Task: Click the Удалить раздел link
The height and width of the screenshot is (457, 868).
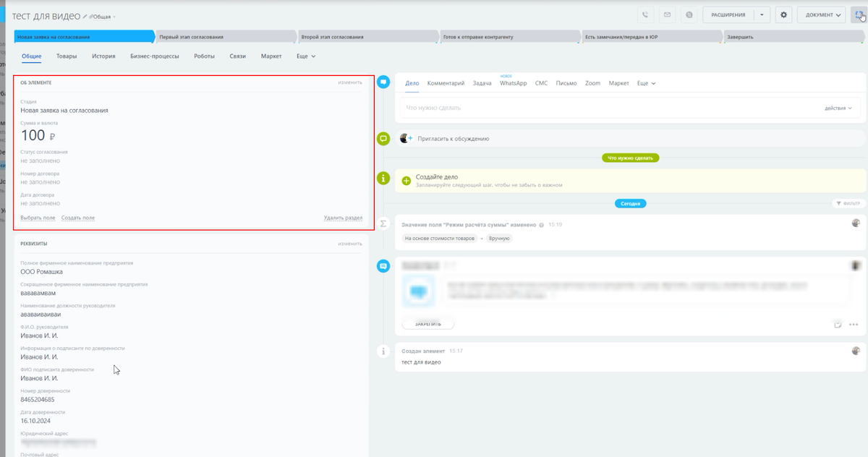Action: click(343, 218)
